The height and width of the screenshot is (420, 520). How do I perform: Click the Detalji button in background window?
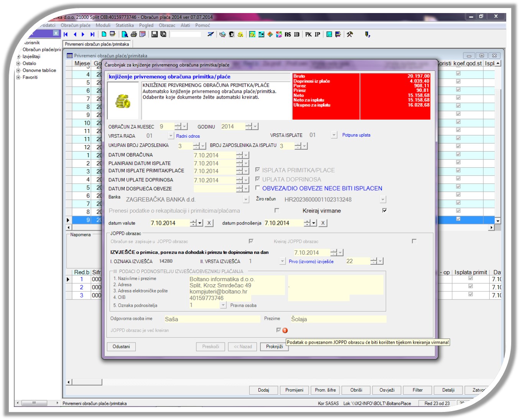448,390
